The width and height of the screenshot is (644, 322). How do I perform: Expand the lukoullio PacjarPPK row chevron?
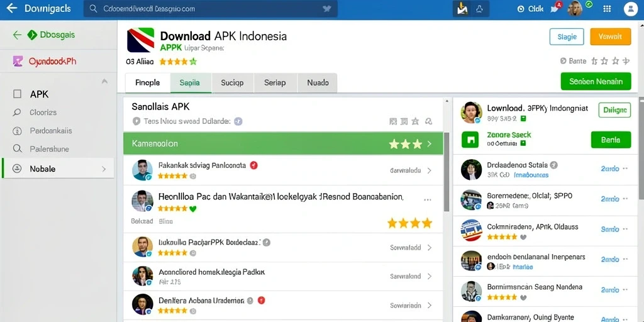[x=429, y=248]
